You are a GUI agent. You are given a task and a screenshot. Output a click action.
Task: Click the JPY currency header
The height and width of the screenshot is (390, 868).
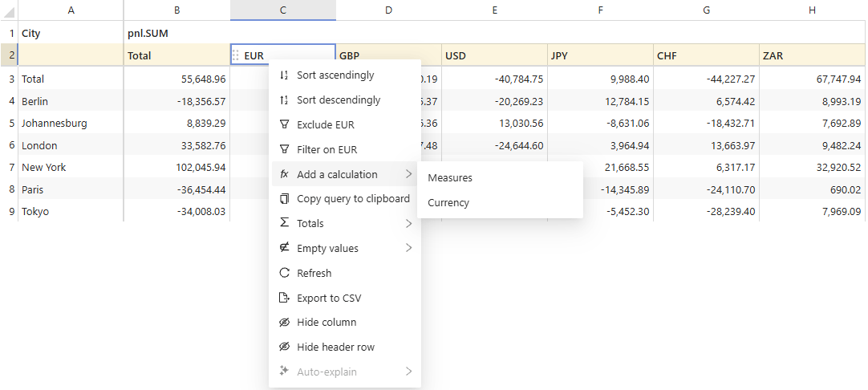(x=601, y=55)
